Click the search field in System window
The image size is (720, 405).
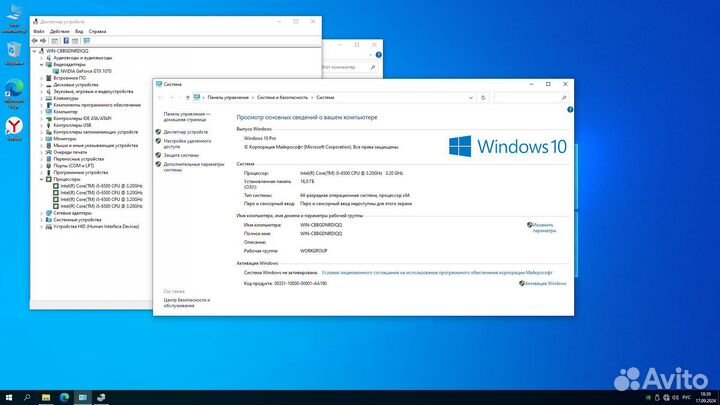point(531,98)
